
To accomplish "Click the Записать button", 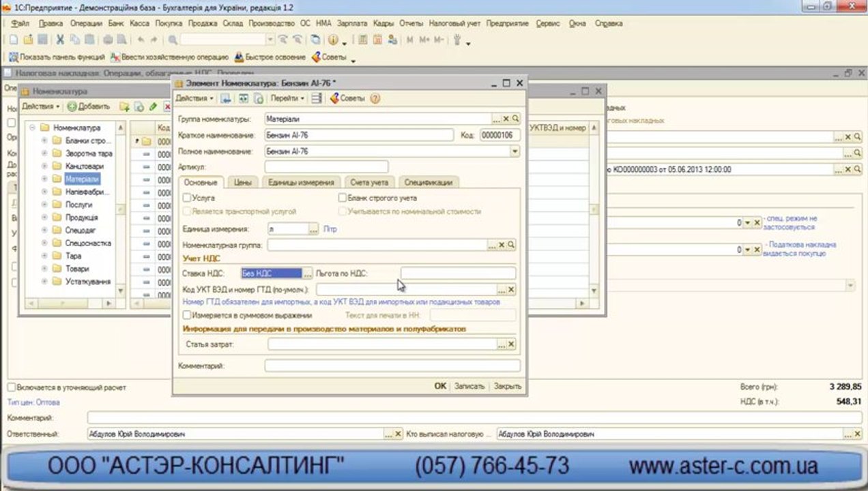I will pos(469,386).
